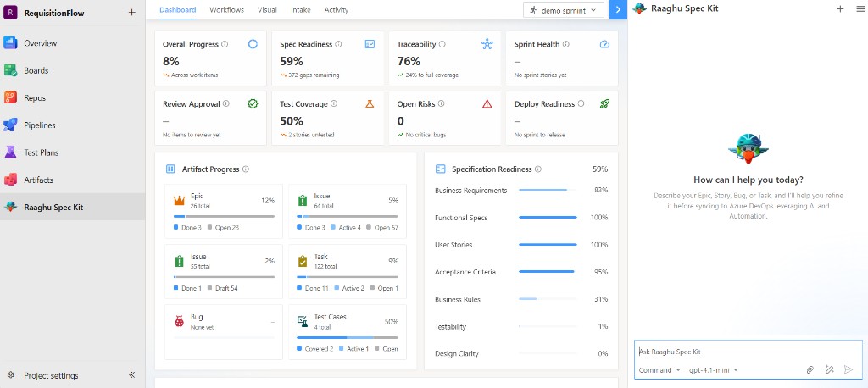Open Overview in the left sidebar
This screenshot has width=868, height=388.
click(x=73, y=43)
